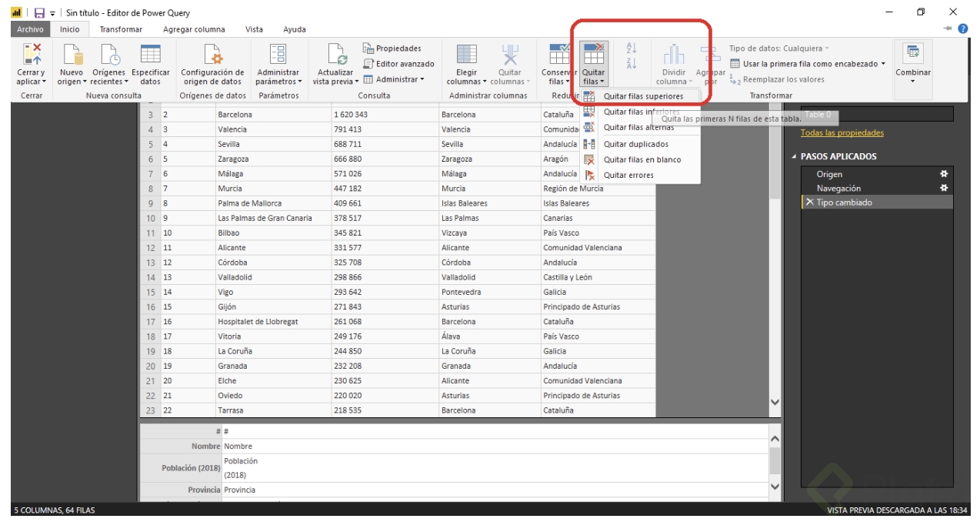Choose Quitar errores from menu
Image resolution: width=980 pixels, height=522 pixels.
pyautogui.click(x=640, y=175)
